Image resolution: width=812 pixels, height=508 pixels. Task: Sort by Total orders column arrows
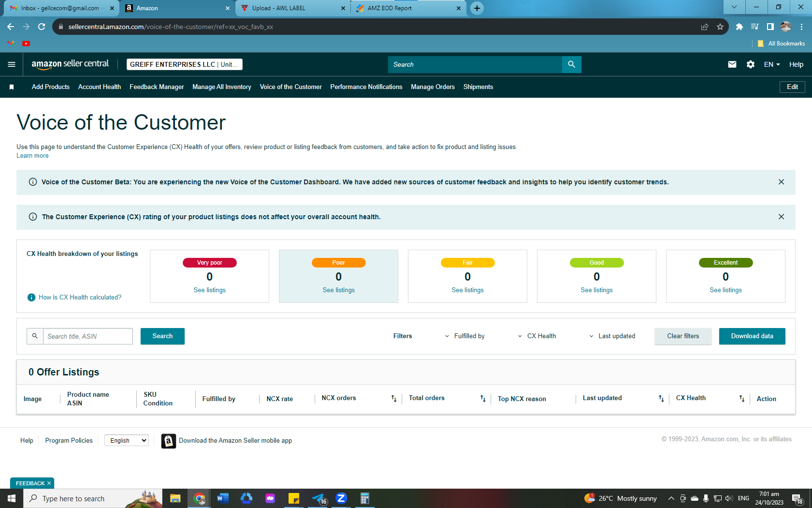[483, 399]
